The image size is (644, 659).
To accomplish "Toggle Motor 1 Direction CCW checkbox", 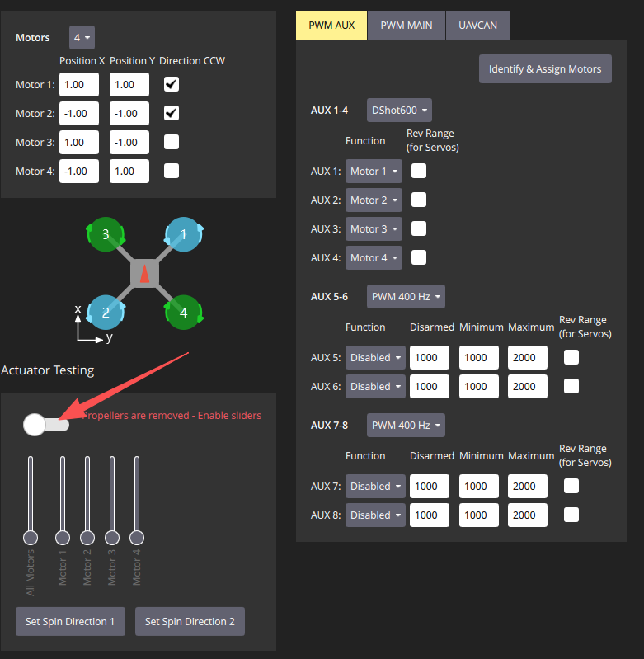I will click(172, 84).
